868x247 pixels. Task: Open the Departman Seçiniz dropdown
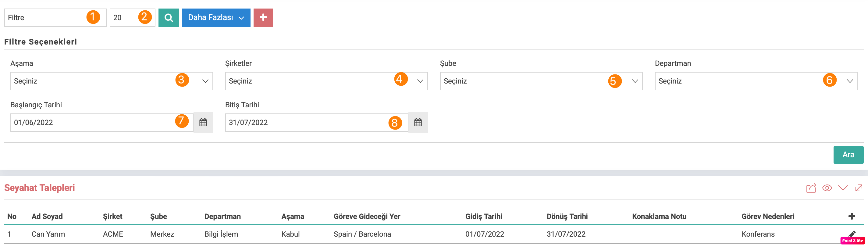(756, 81)
